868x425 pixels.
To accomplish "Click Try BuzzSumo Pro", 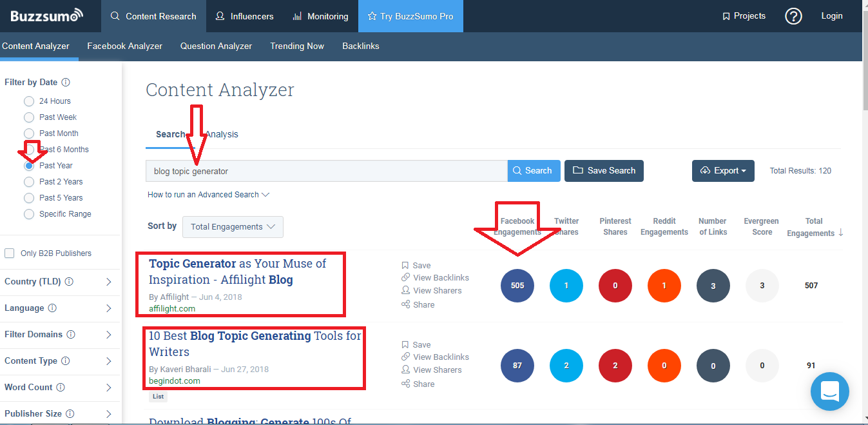I will (410, 16).
